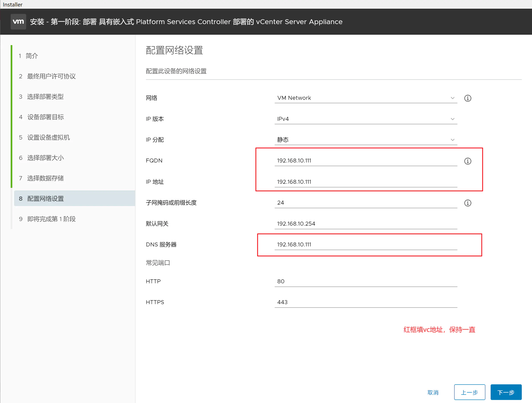Click the DNS 服务器 input field
Viewport: 532px width, 403px height.
(366, 244)
